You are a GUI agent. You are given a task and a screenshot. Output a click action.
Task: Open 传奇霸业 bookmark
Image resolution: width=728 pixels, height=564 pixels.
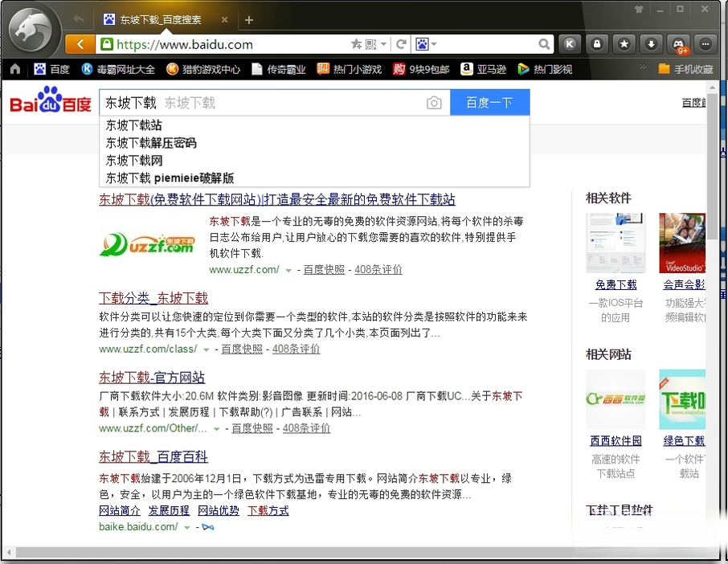279,69
